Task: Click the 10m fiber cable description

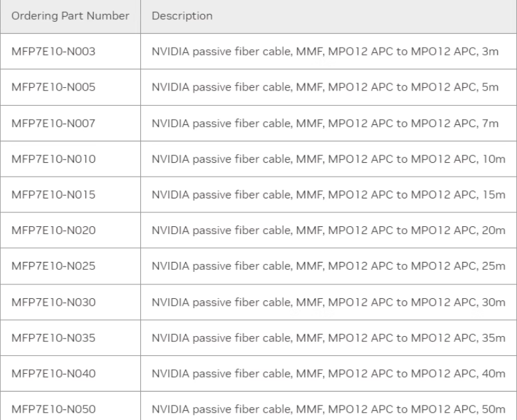Action: (329, 159)
